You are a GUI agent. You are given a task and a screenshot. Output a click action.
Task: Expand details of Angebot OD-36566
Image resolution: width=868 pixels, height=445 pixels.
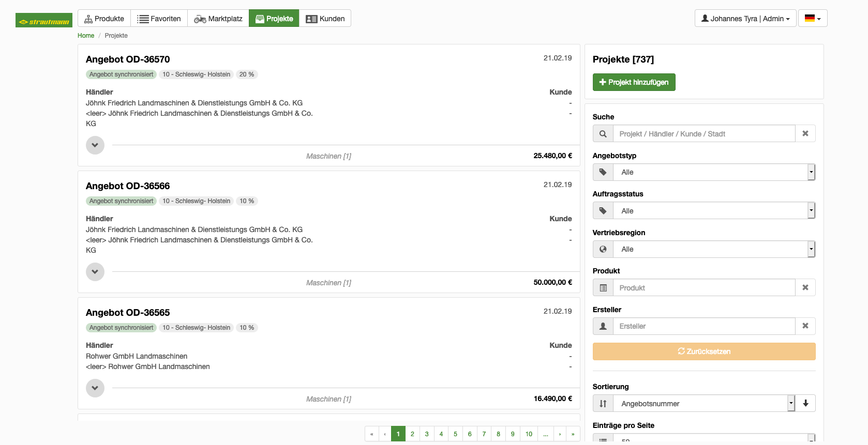95,272
